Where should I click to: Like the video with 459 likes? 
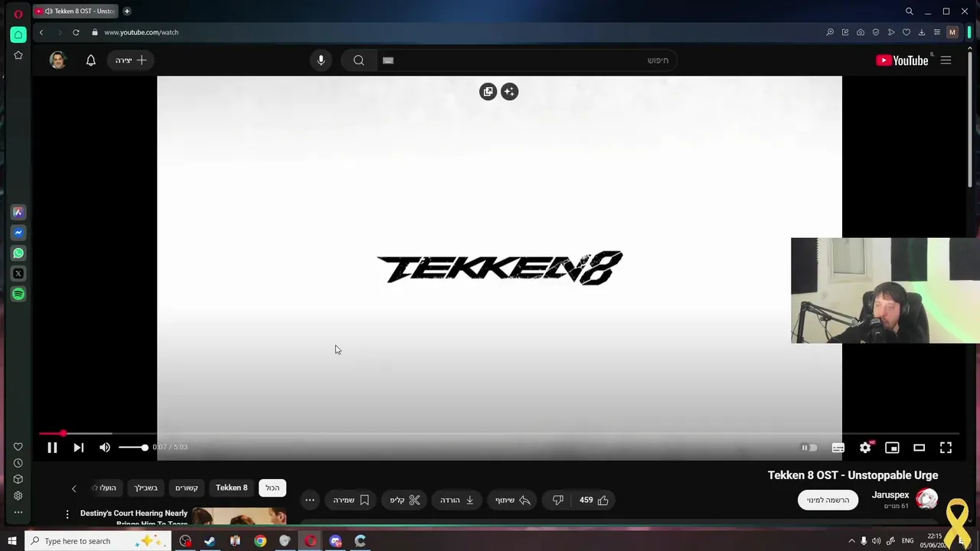pos(594,500)
